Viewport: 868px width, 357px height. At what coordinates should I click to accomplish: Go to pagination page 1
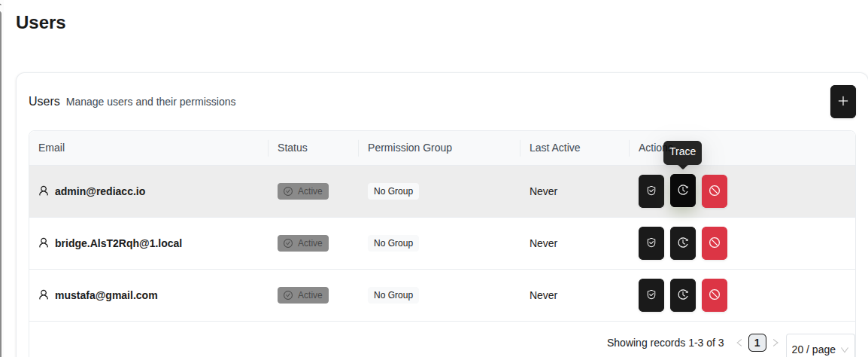[757, 343]
